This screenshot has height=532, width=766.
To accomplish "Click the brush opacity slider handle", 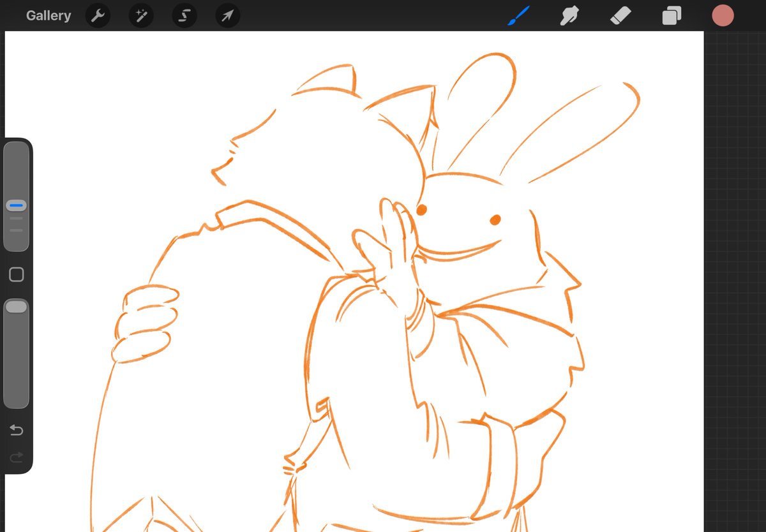I will pyautogui.click(x=16, y=307).
